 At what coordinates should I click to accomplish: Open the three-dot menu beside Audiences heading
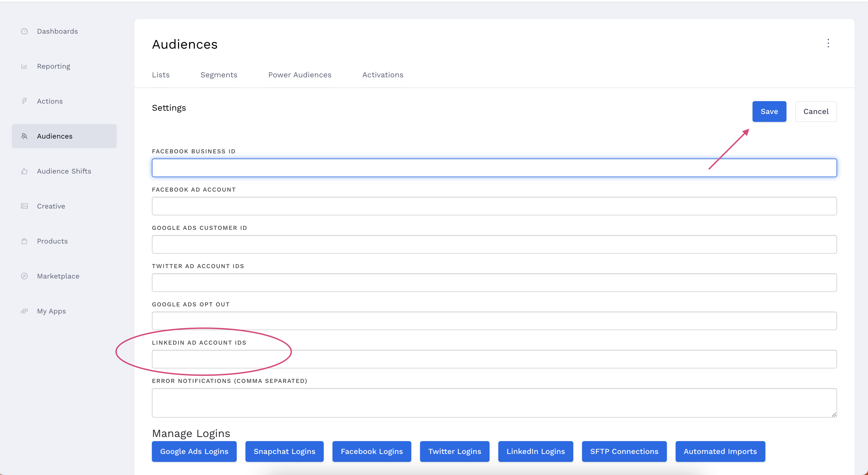click(x=828, y=43)
